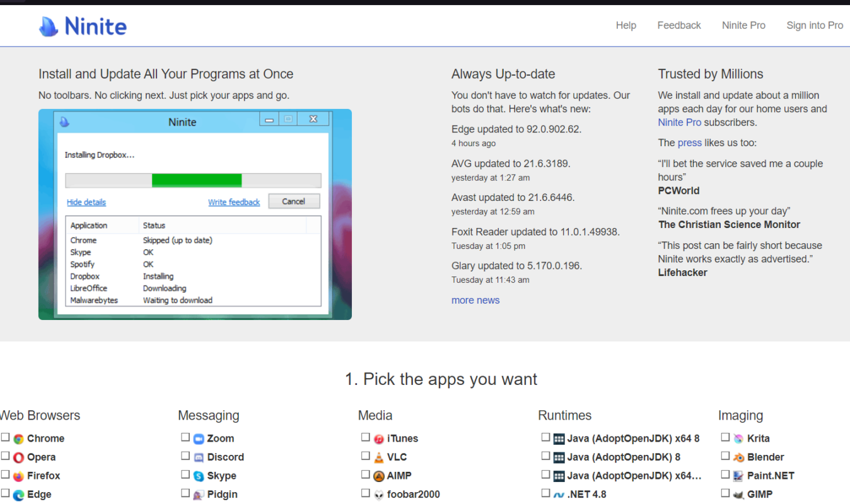This screenshot has height=504, width=850.
Task: Click the text "AVG updated to 21.6.3189."
Action: (x=511, y=163)
